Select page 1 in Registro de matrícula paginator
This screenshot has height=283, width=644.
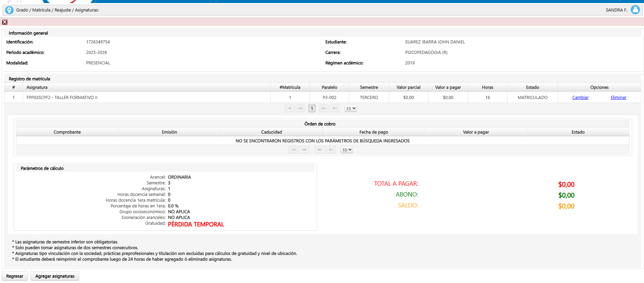[x=312, y=108]
